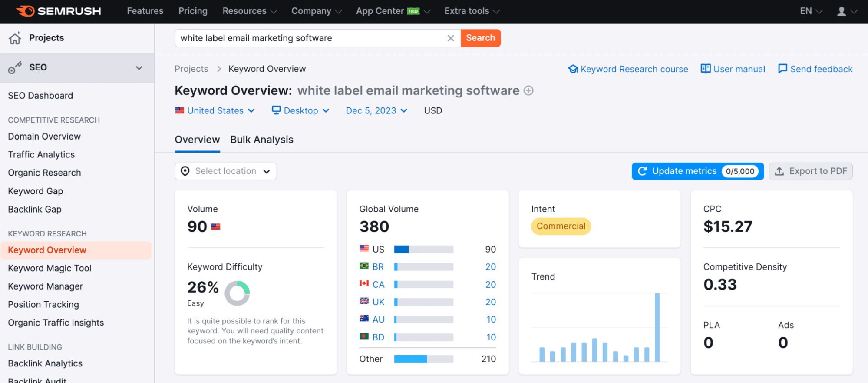
Task: Click the Projects home icon
Action: [15, 38]
